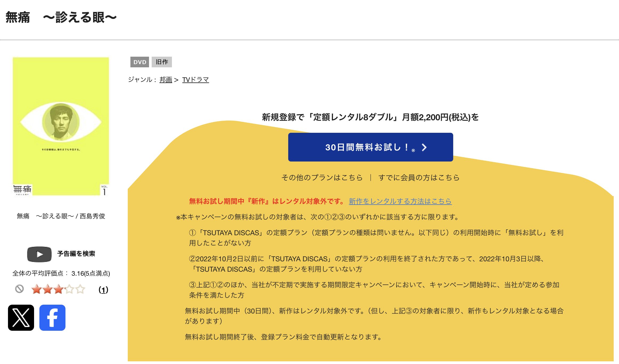The image size is (619, 364).
Task: Click condition ③ about 期間限定キャンペーン
Action: click(x=374, y=290)
